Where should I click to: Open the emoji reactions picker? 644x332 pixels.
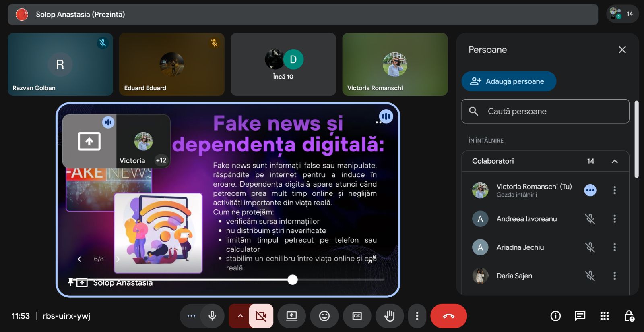click(x=324, y=316)
